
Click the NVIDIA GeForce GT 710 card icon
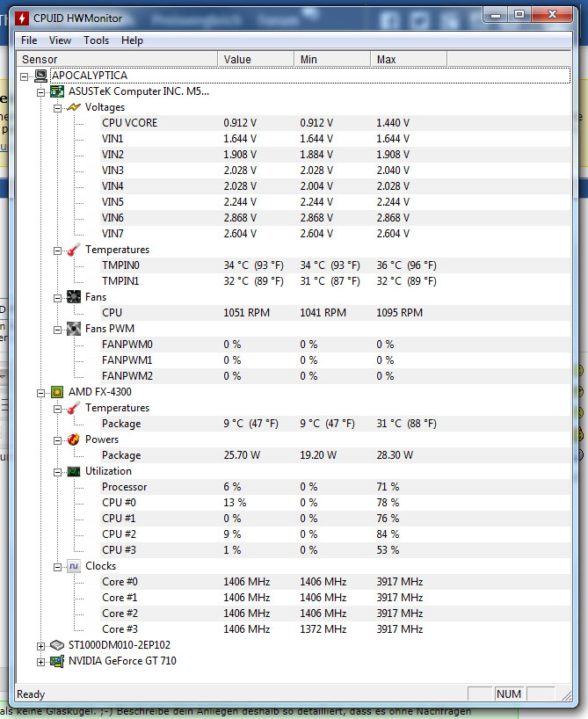(57, 661)
